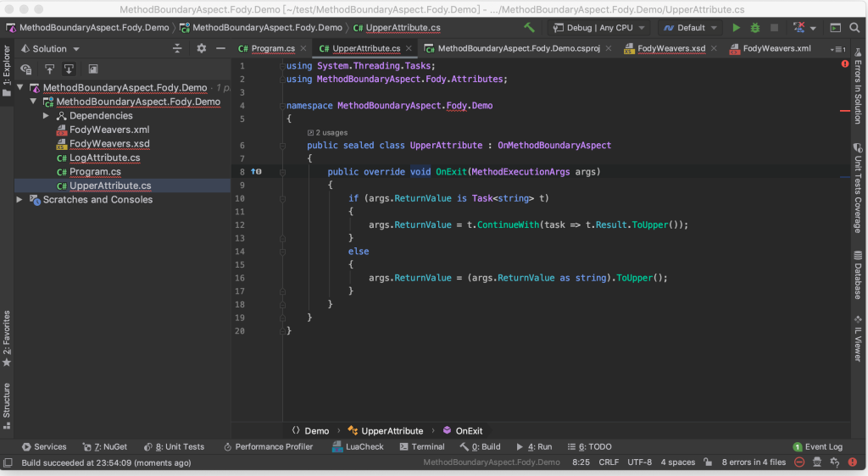868x476 pixels.
Task: Click the override gutter icon on line 8
Action: point(256,172)
